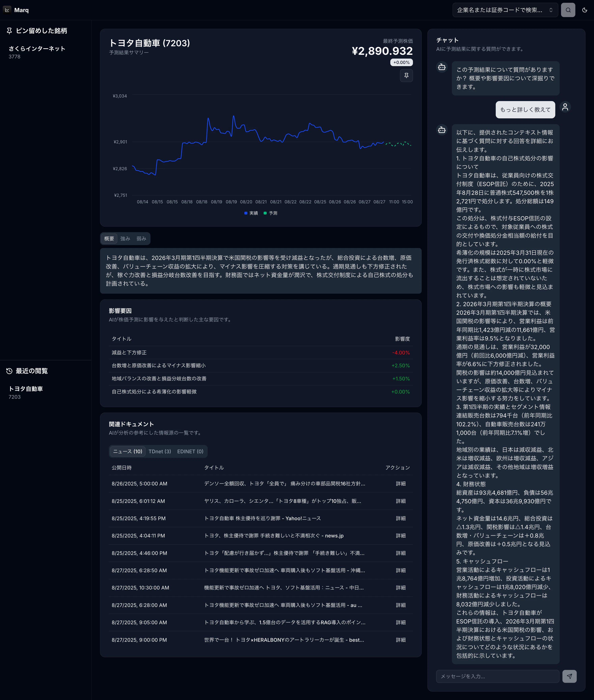Click the Marq brand name
Screen dimensions: 594x700
[x=21, y=10]
